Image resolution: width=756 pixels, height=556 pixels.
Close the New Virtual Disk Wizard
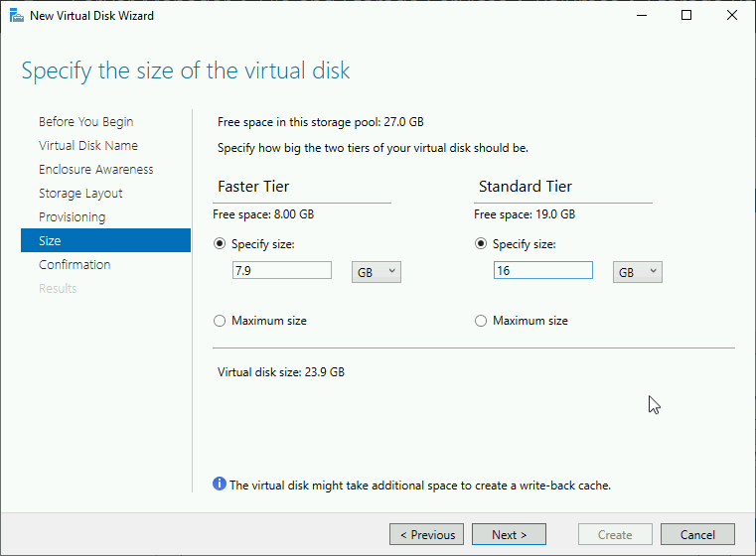click(732, 16)
